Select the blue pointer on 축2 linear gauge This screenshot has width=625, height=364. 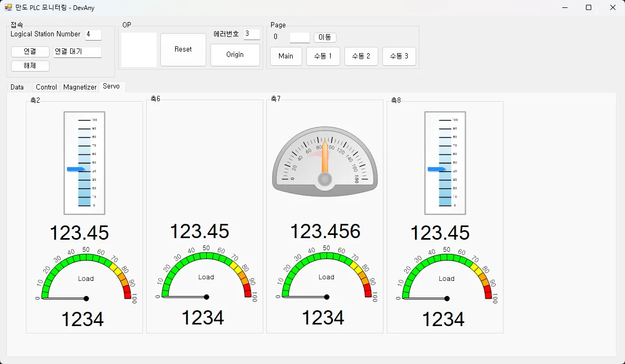[x=76, y=169]
